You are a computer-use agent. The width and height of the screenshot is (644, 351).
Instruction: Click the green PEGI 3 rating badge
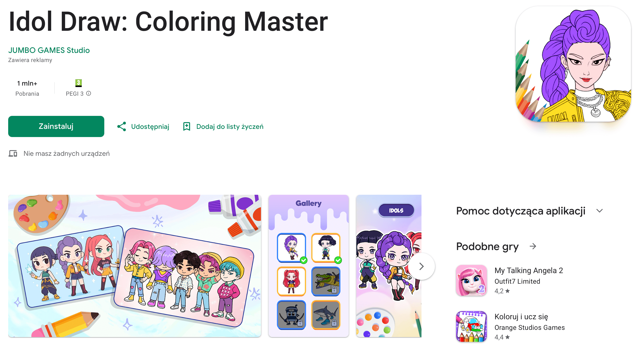(79, 83)
